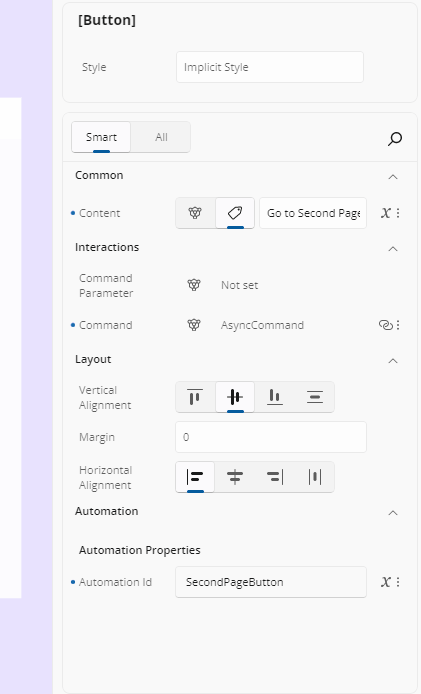
Task: Collapse the Layout section chevron
Action: click(393, 361)
